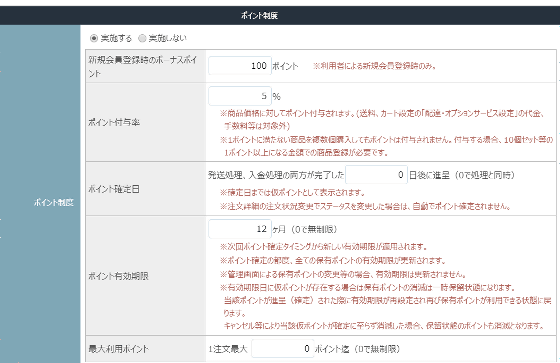Click the text 日後に進呈 (0で処理と同時)
Image resolution: width=560 pixels, height=363 pixels.
(x=461, y=175)
